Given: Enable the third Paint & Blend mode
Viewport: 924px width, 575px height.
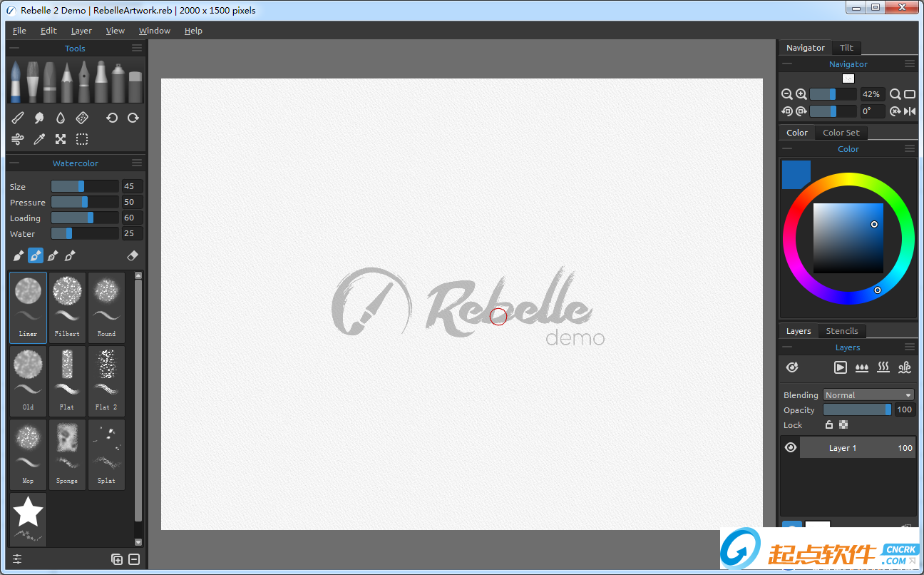Looking at the screenshot, I should pos(53,255).
